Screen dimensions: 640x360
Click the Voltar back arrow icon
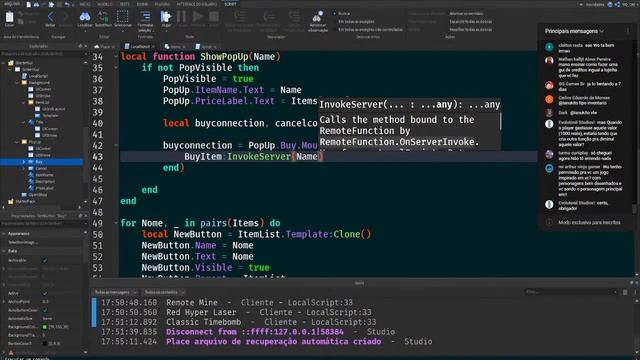click(x=50, y=17)
